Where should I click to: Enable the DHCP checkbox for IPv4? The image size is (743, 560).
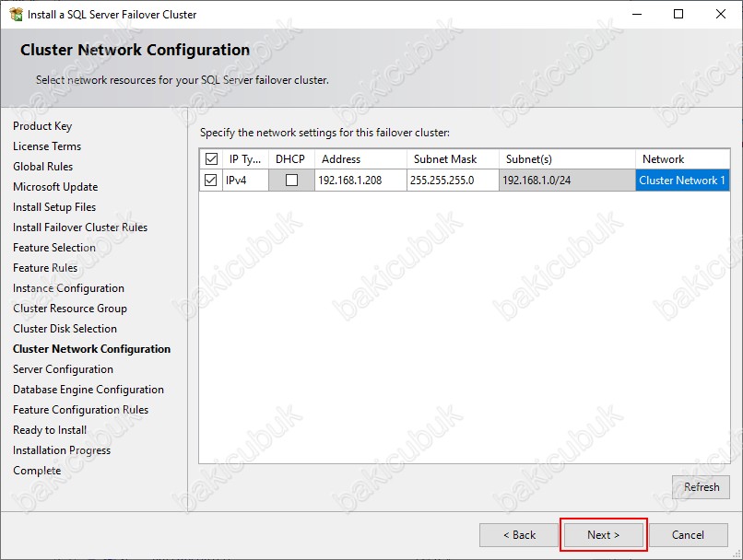coord(291,181)
